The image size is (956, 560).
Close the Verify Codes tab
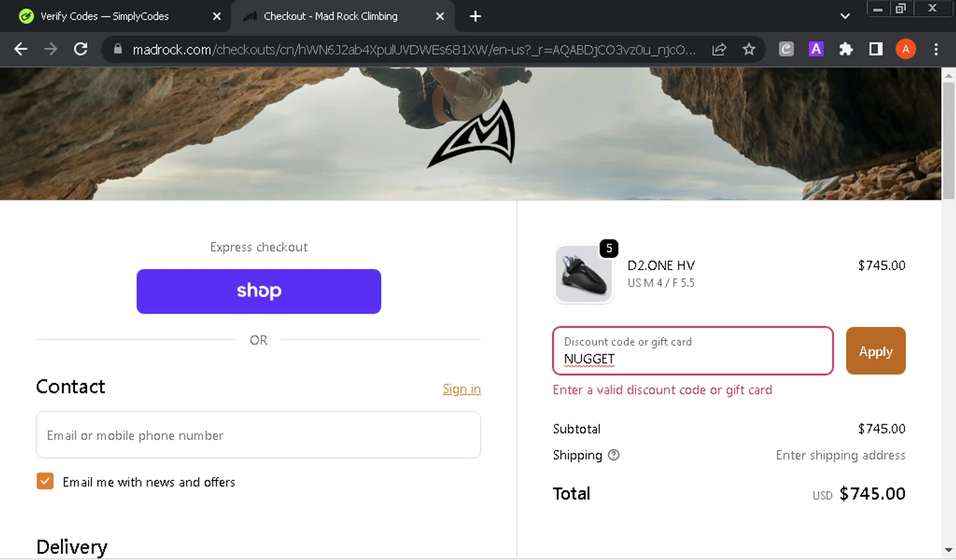pos(217,17)
